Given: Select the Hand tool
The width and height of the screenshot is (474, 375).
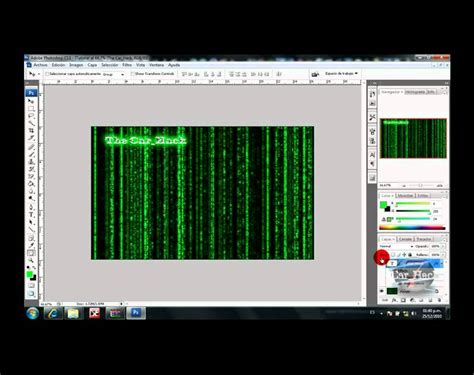Looking at the screenshot, I should point(31,253).
